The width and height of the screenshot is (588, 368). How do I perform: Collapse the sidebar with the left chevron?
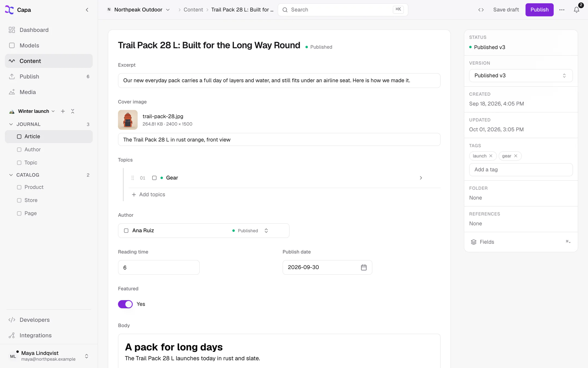click(x=87, y=10)
